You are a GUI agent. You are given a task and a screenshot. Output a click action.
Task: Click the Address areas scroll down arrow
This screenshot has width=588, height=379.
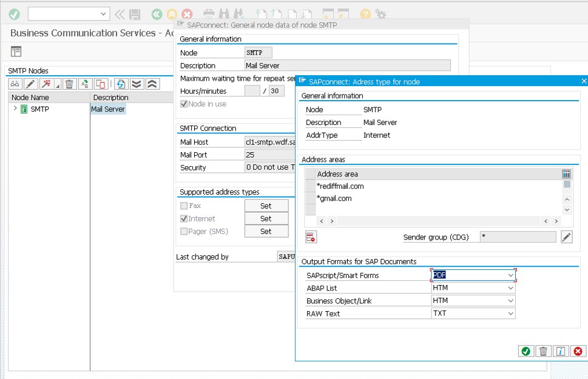567,210
